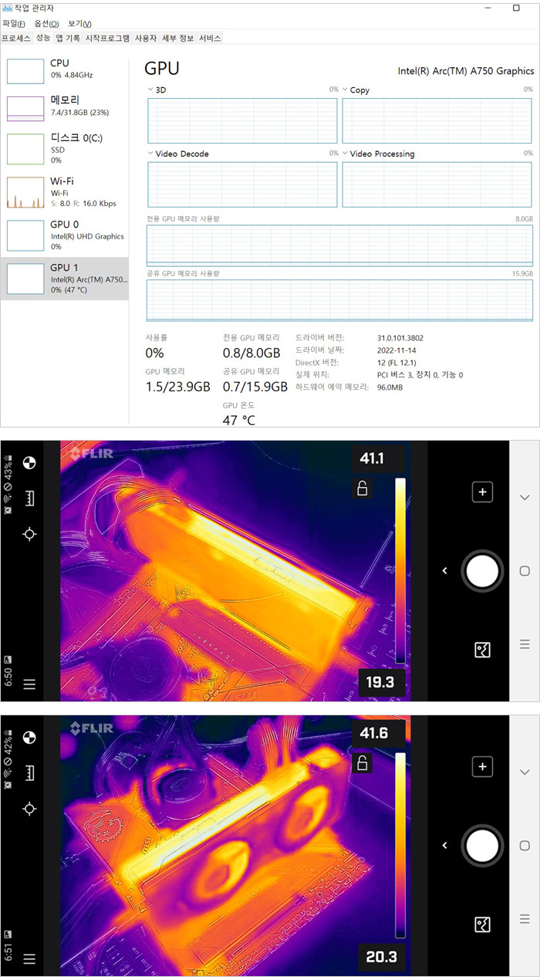The height and width of the screenshot is (980, 540).
Task: Open the hamburger menu in the 41.6 FLIR view
Action: tap(29, 959)
